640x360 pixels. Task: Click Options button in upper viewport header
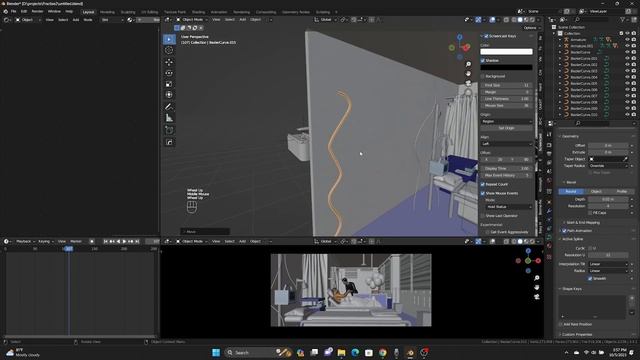click(x=531, y=28)
